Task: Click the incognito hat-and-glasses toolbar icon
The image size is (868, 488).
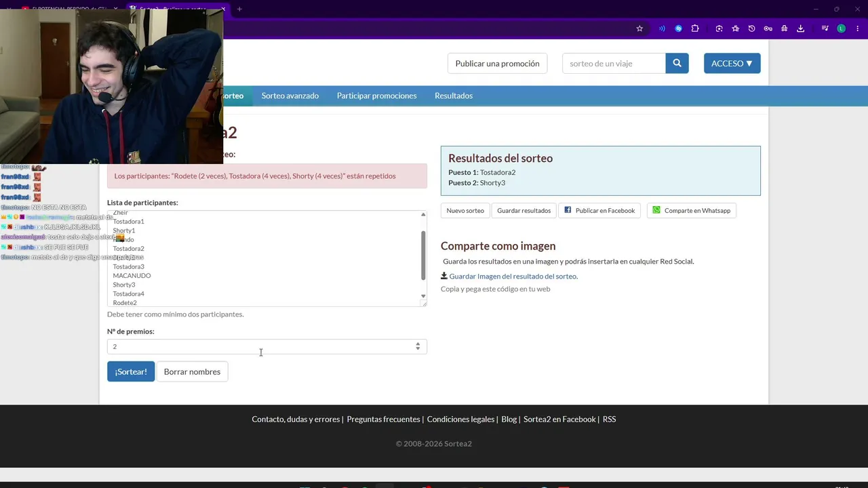Action: tap(784, 28)
